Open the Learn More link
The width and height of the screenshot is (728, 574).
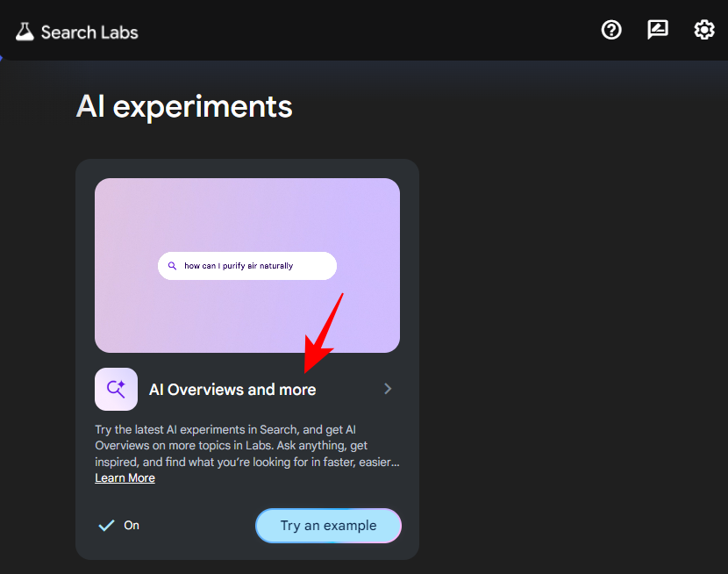click(x=125, y=477)
